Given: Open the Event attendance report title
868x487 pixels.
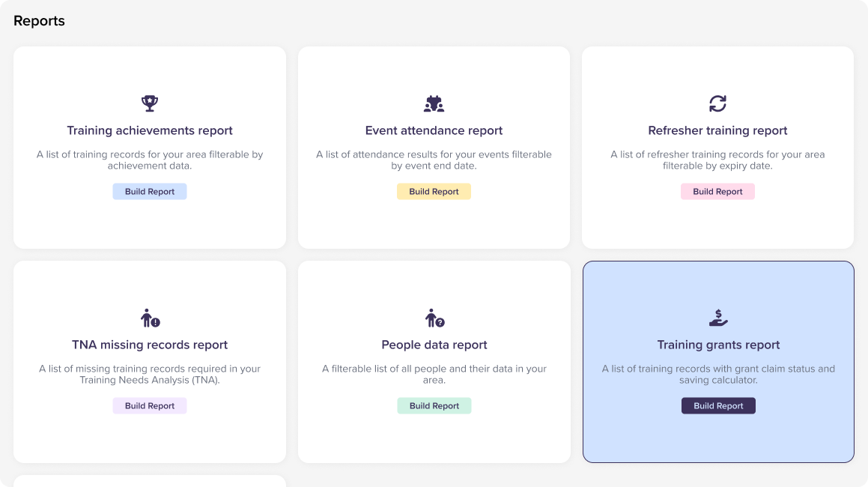Looking at the screenshot, I should tap(434, 130).
